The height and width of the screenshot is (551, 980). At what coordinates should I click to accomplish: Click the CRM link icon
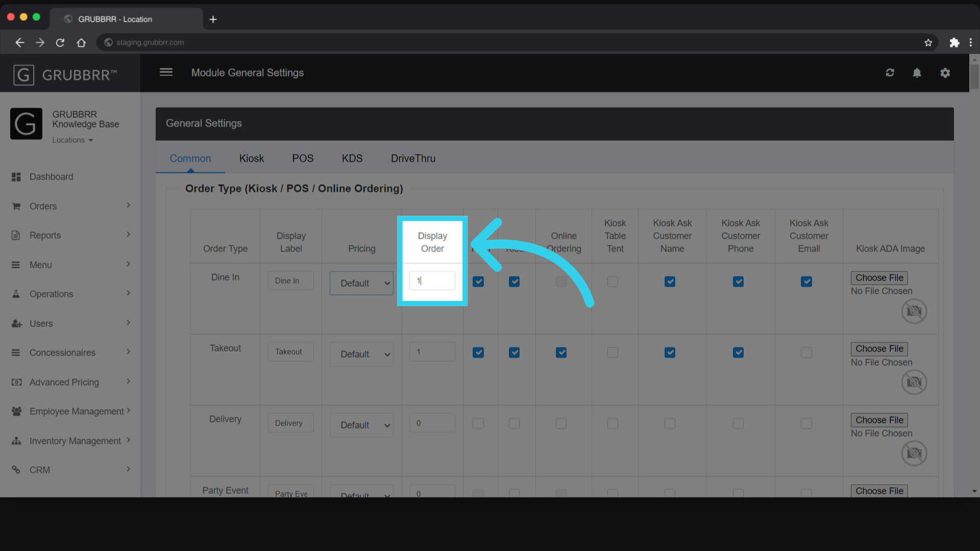pos(16,470)
